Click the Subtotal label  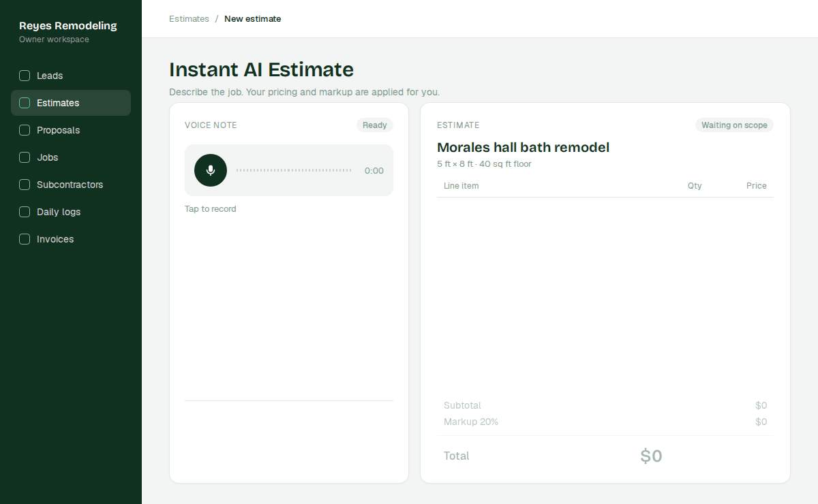[x=462, y=405]
